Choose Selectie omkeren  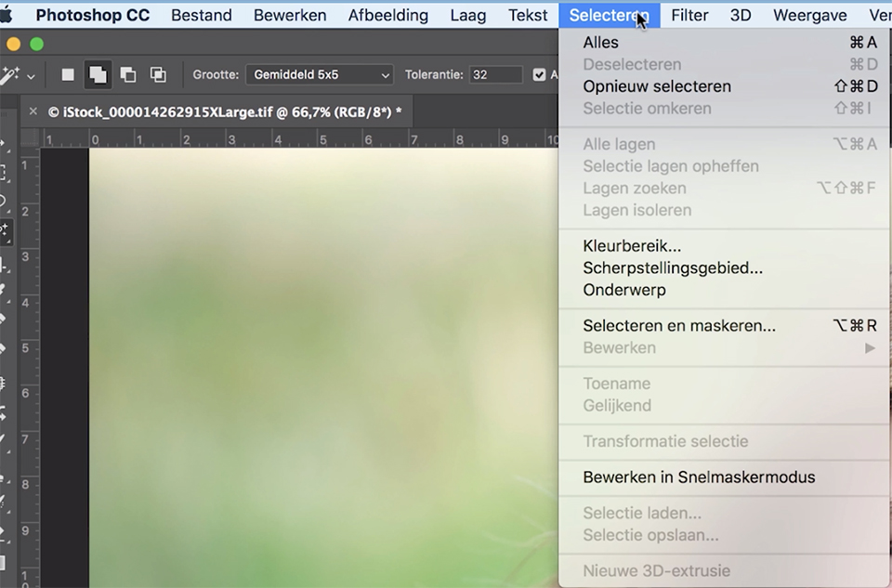(724, 108)
